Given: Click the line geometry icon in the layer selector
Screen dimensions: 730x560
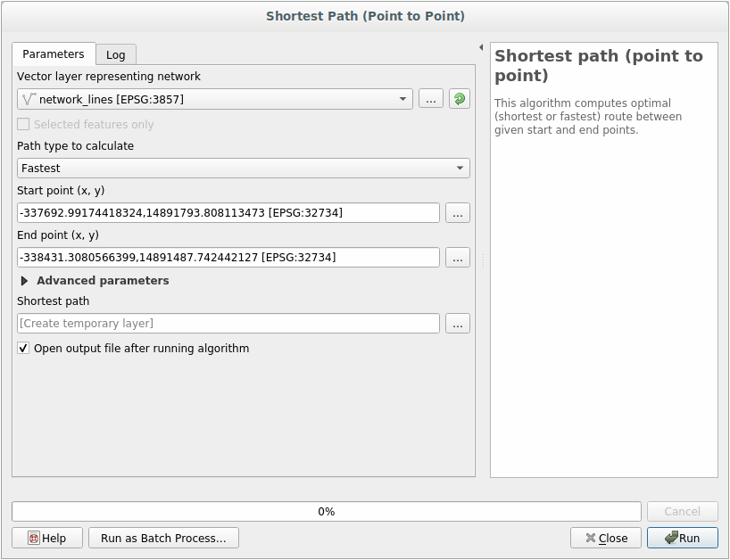Looking at the screenshot, I should coord(28,98).
